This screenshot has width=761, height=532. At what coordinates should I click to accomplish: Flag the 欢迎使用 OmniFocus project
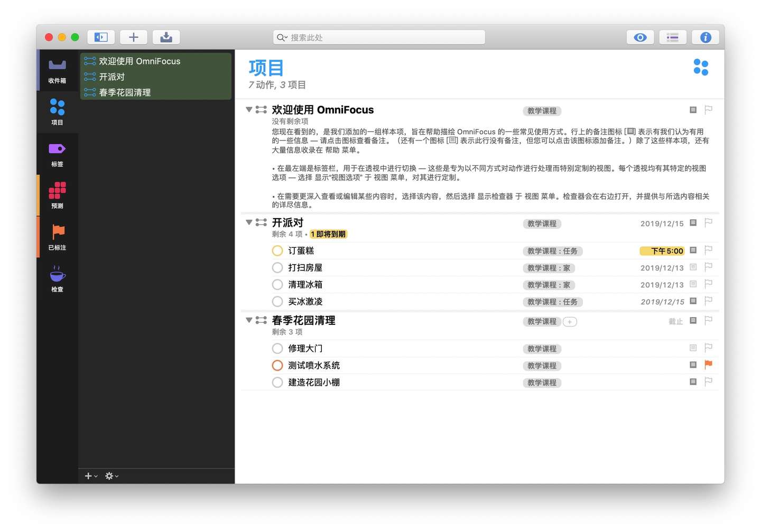709,110
